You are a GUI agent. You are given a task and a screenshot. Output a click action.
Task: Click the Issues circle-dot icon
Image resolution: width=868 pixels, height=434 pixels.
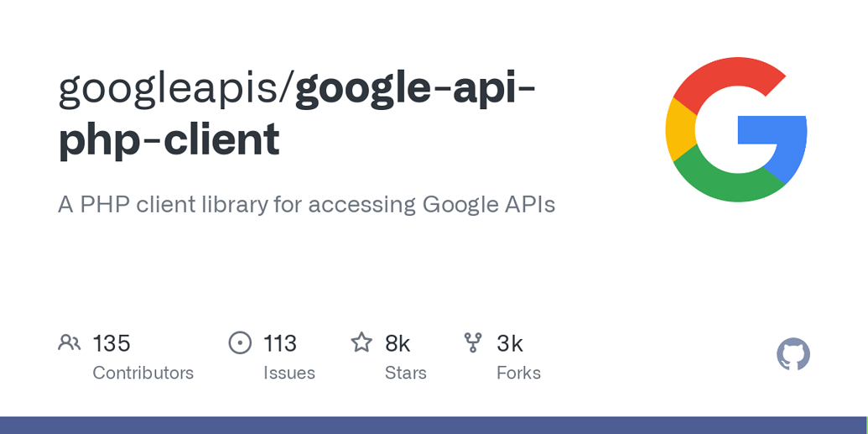(x=240, y=342)
